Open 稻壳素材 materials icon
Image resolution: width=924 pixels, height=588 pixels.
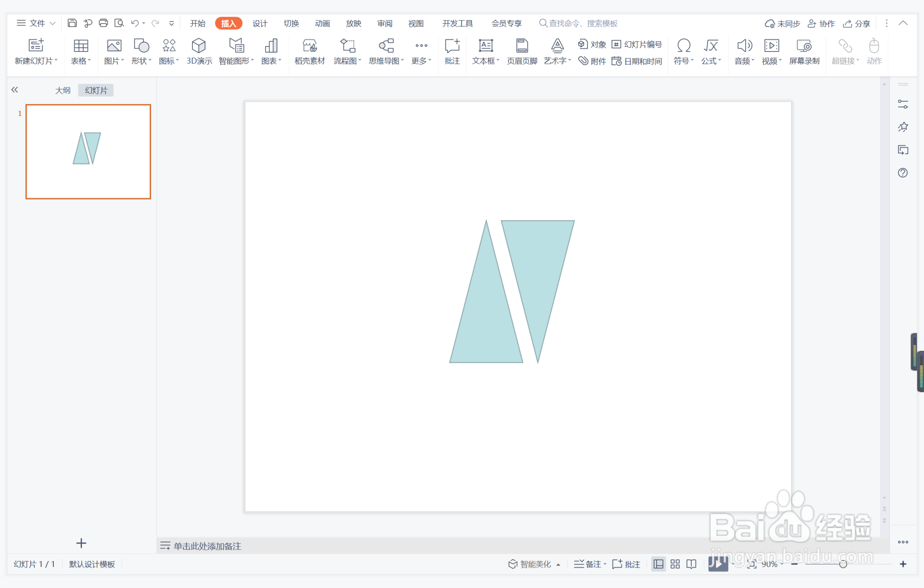tap(309, 46)
